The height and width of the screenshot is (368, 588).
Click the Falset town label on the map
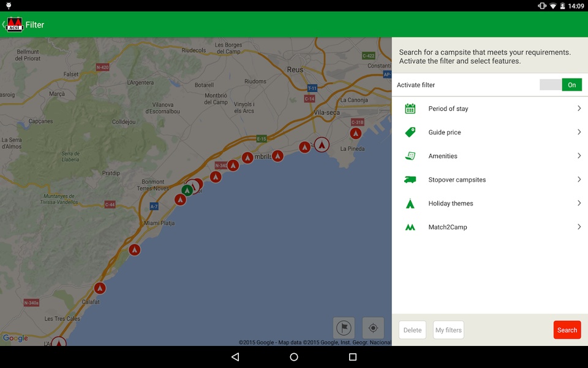71,74
